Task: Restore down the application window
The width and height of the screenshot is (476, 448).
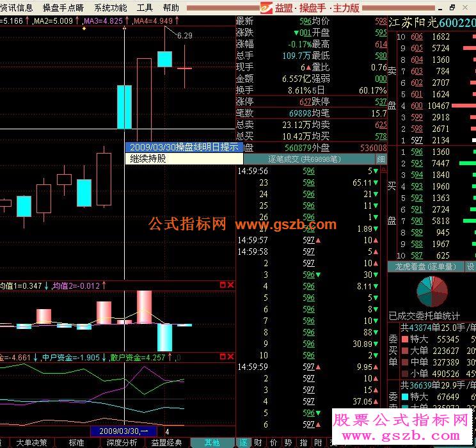Action: 452,8
